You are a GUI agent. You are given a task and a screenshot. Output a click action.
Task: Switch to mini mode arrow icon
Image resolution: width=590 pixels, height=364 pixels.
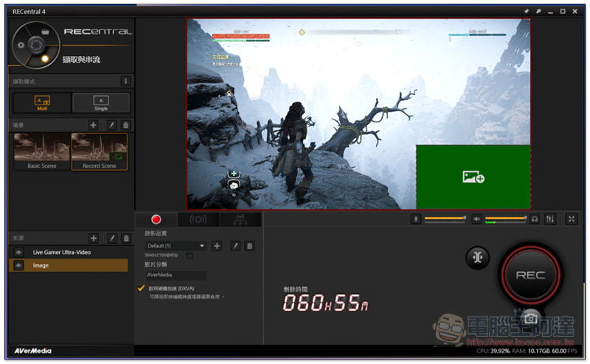(x=538, y=11)
